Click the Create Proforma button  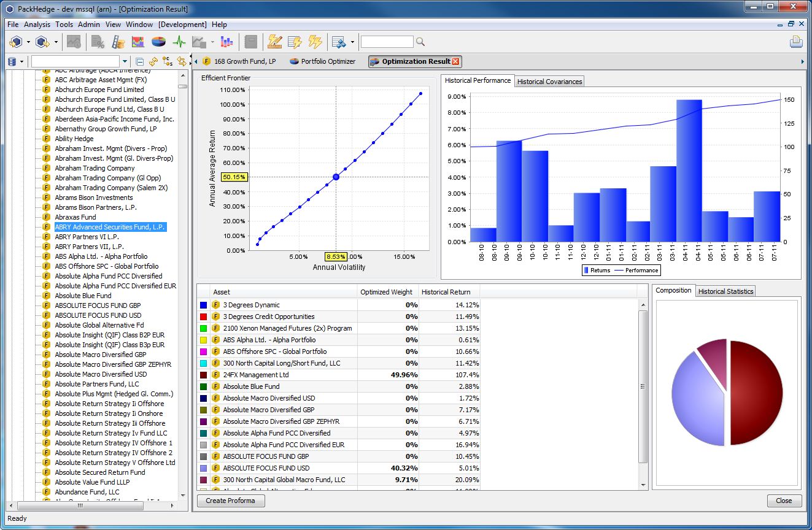[231, 501]
